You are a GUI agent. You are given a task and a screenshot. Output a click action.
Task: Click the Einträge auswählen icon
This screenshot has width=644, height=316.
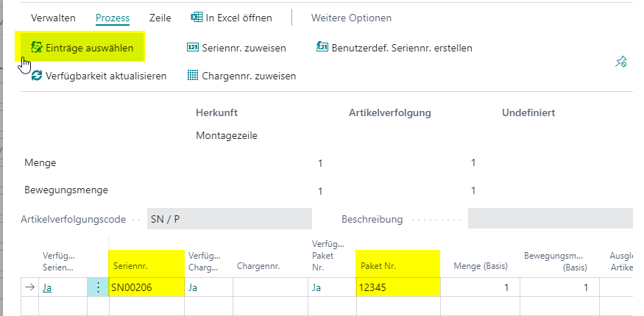(37, 48)
